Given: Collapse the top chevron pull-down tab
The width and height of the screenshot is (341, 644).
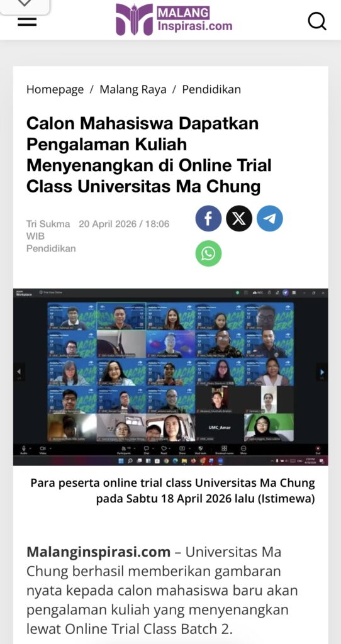Looking at the screenshot, I should click(25, 5).
